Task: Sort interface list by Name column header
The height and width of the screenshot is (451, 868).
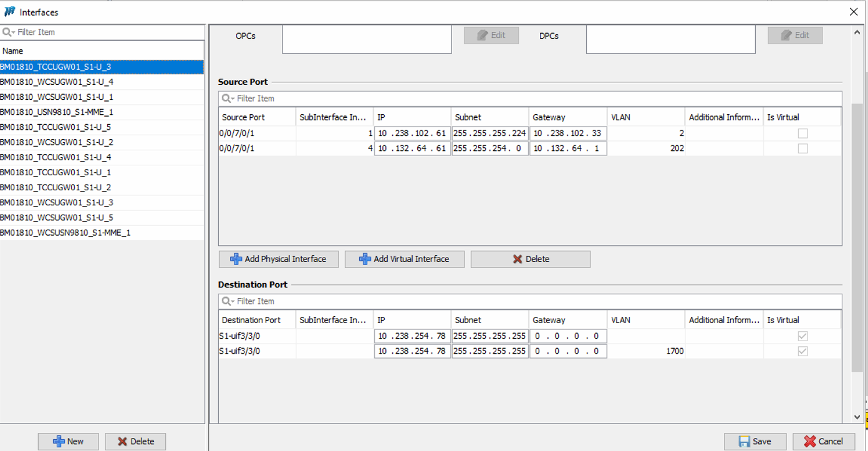Action: 102,51
